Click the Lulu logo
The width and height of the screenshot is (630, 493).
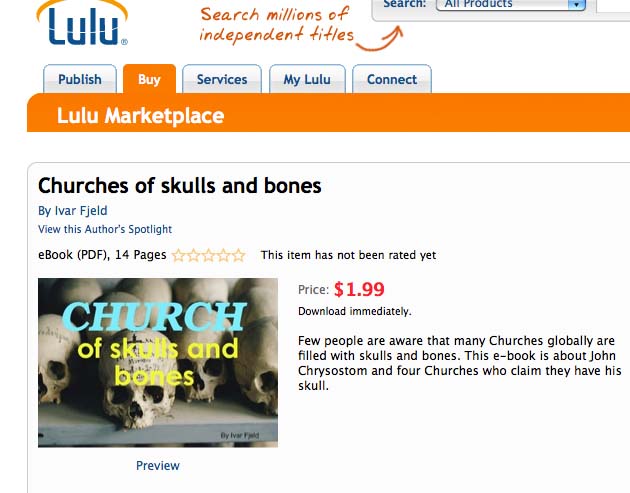click(82, 23)
